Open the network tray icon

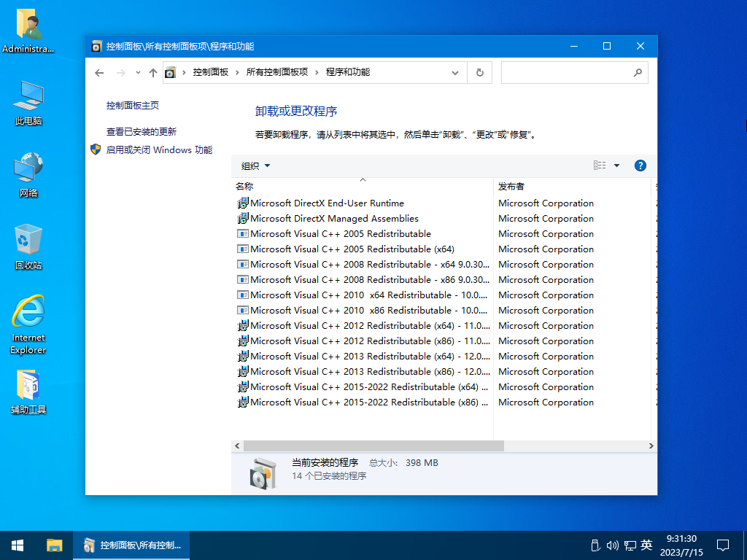[630, 545]
